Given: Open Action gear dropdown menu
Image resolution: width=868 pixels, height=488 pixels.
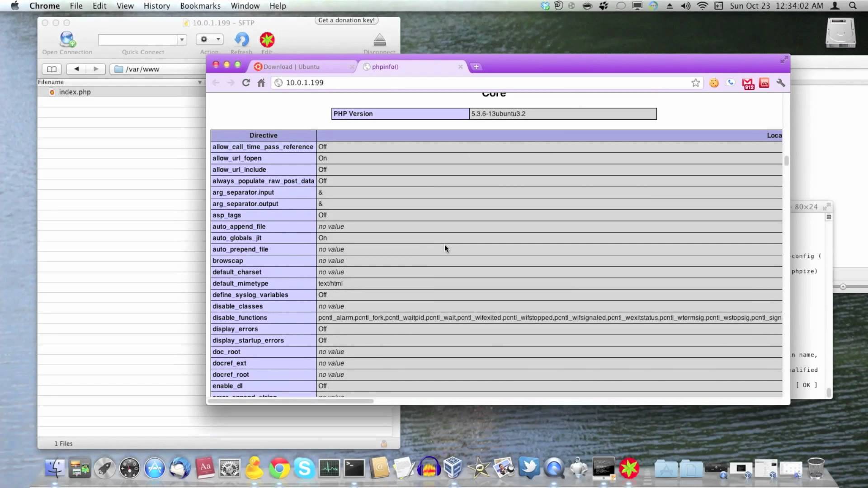Looking at the screenshot, I should point(209,40).
